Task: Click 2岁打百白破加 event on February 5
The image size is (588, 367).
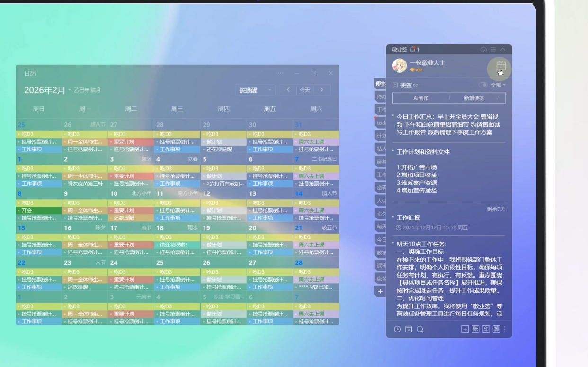Action: click(223, 183)
